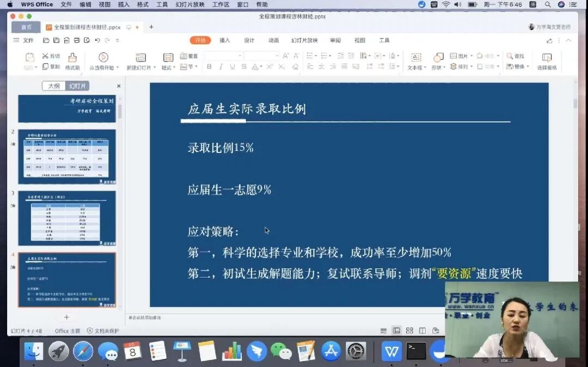588x367 pixels.
Task: Open the shapes dropdown menu
Action: [x=438, y=68]
